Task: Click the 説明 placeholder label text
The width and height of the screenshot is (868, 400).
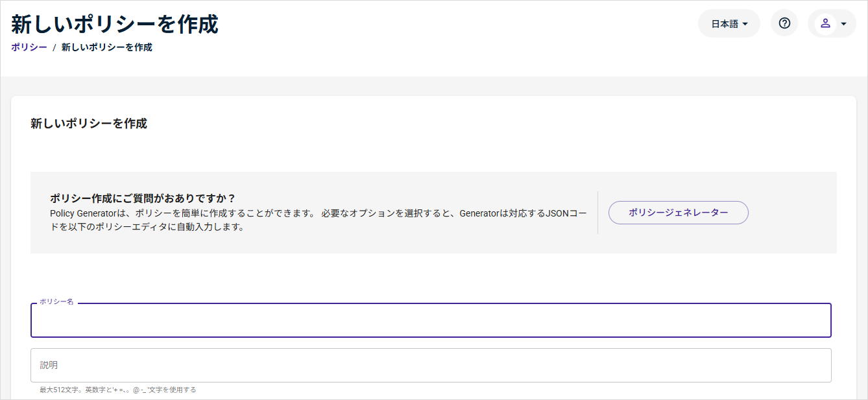Action: 49,365
